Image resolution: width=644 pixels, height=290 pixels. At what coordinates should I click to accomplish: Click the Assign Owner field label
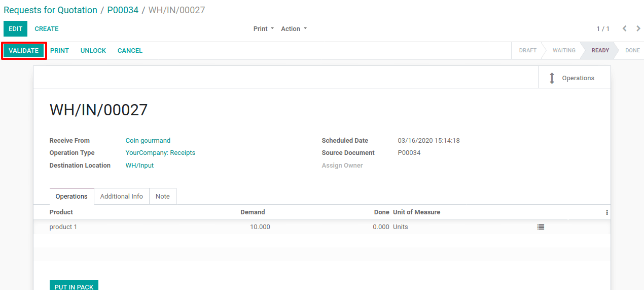click(x=342, y=166)
